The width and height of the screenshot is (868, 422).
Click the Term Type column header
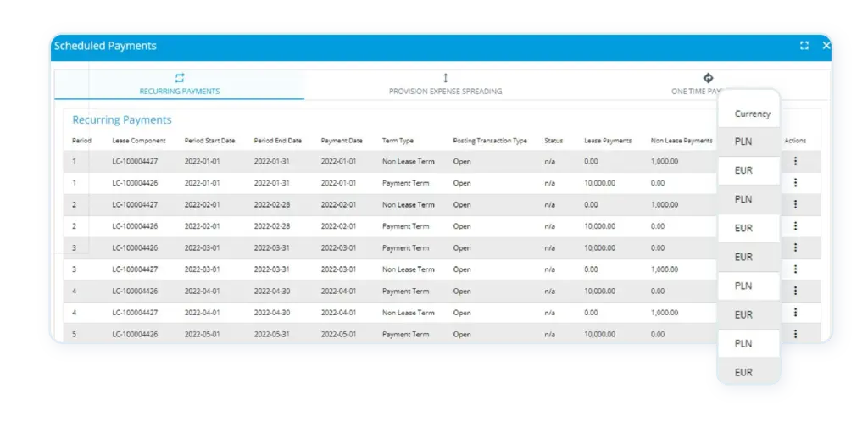click(398, 141)
